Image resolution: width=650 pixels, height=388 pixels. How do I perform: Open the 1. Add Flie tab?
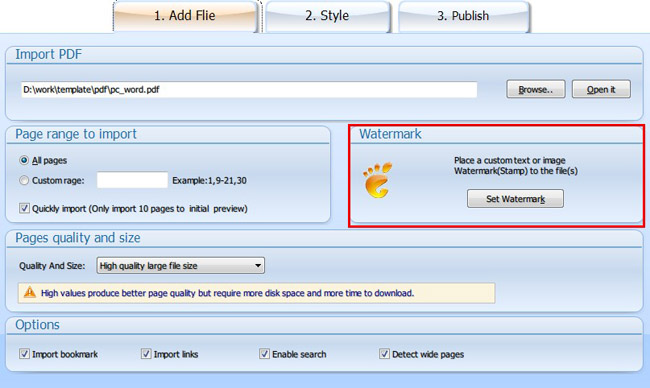coord(185,16)
